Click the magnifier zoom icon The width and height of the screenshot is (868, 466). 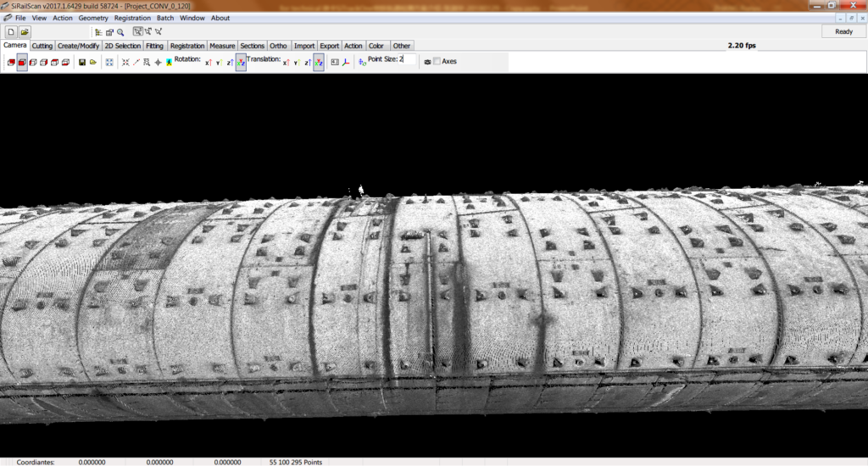120,32
